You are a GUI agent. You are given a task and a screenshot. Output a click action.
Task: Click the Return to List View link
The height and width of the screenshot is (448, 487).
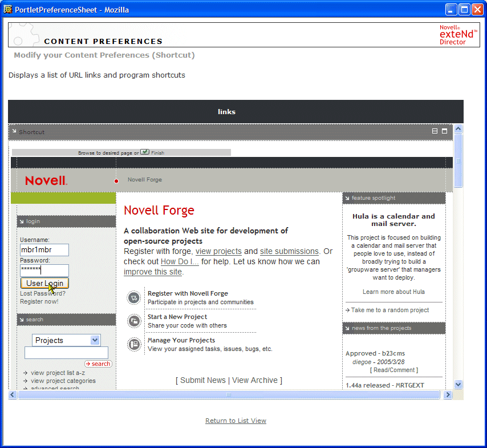click(236, 421)
